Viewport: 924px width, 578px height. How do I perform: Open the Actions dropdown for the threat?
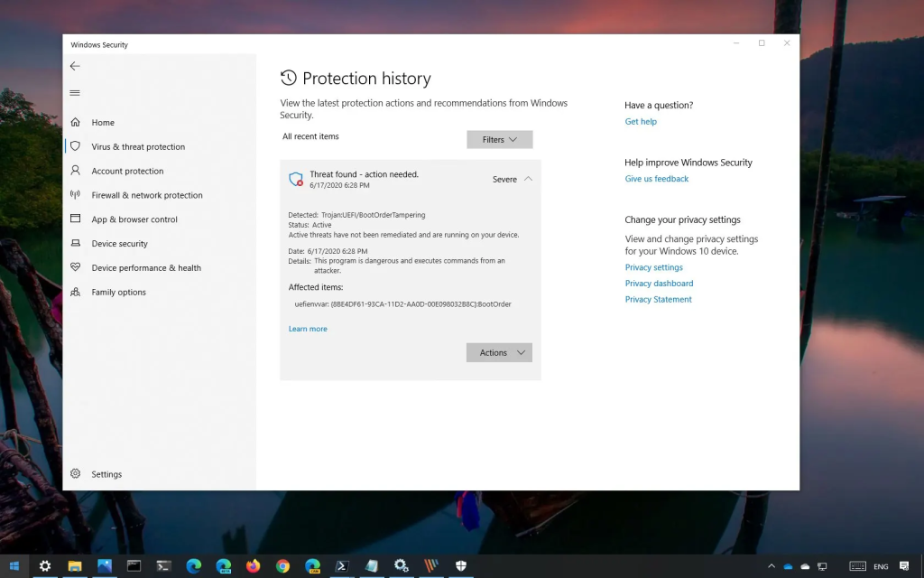499,352
